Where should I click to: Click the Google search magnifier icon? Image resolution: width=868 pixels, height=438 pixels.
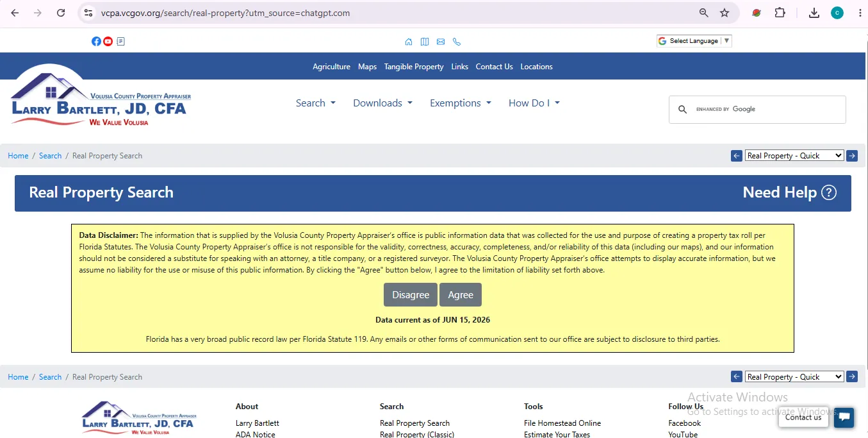682,110
